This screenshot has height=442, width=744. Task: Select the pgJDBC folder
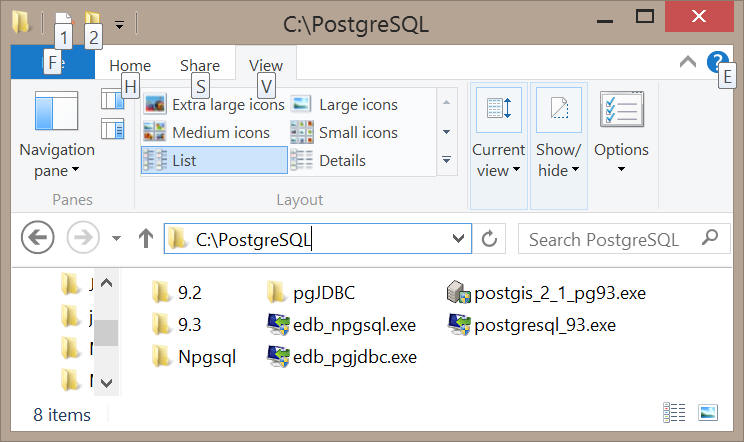pos(311,293)
